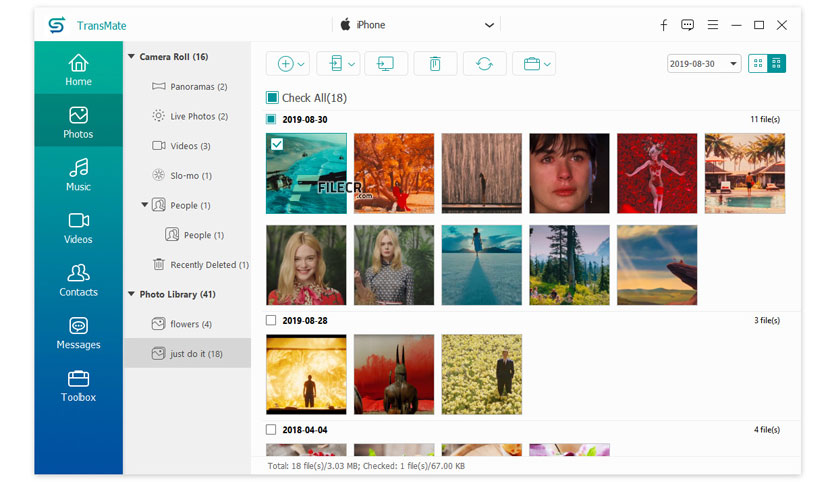Expand export to device dropdown arrow

click(x=351, y=64)
